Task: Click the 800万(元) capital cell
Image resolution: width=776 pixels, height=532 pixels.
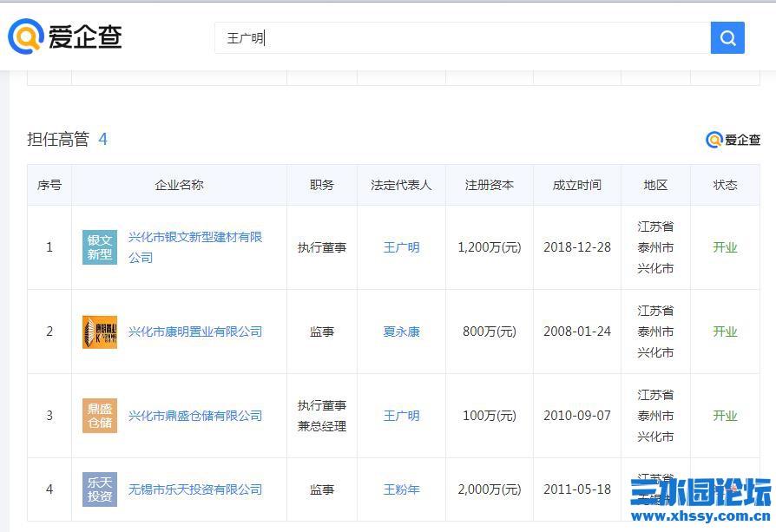Action: pyautogui.click(x=490, y=332)
